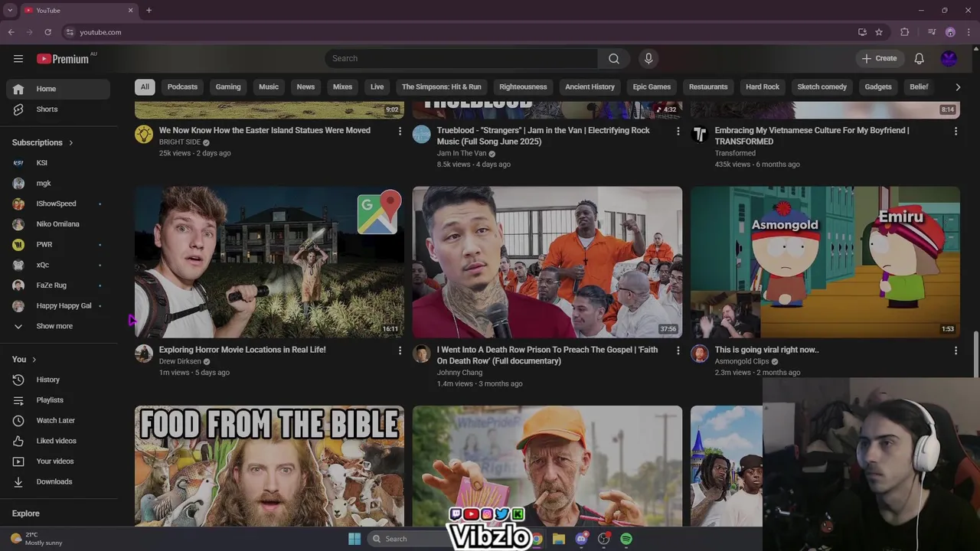The height and width of the screenshot is (551, 980).
Task: Select the Ancient History filter chip
Action: click(590, 87)
